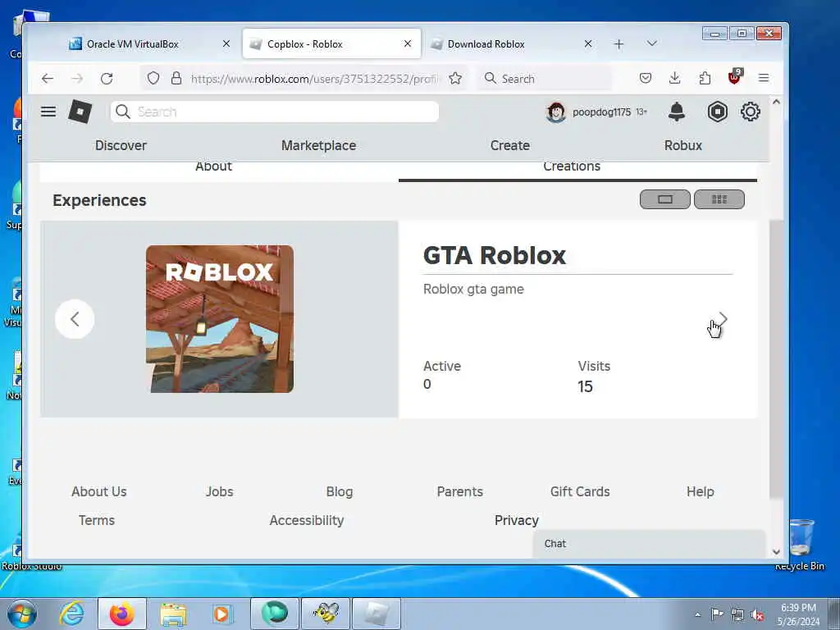Open the GTA Roblox game title
Image resolution: width=840 pixels, height=630 pixels.
click(x=494, y=255)
